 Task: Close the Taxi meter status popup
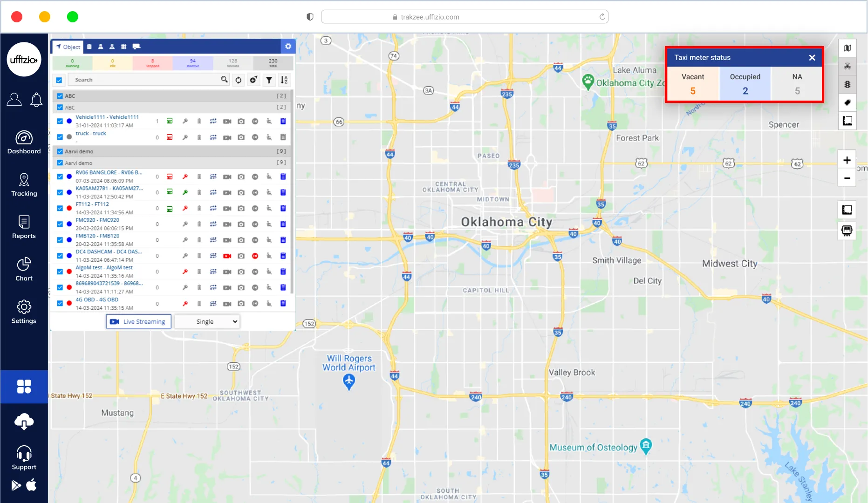tap(812, 58)
